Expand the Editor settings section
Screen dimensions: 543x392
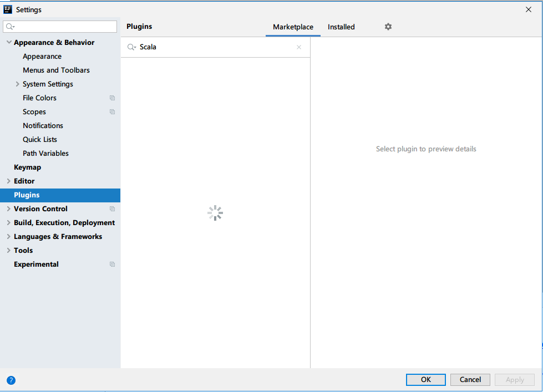[9, 181]
